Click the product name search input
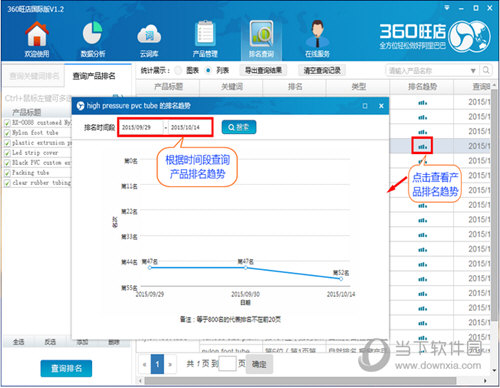The height and width of the screenshot is (388, 500). click(428, 71)
